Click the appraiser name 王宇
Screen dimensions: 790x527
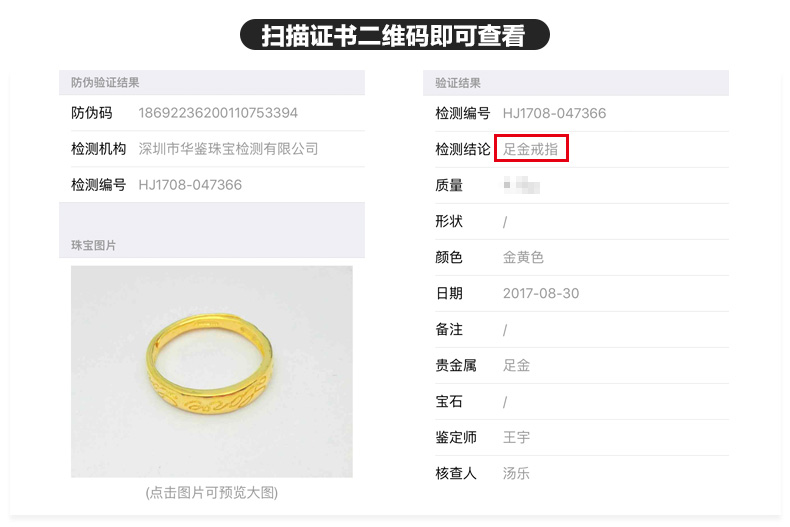[516, 437]
